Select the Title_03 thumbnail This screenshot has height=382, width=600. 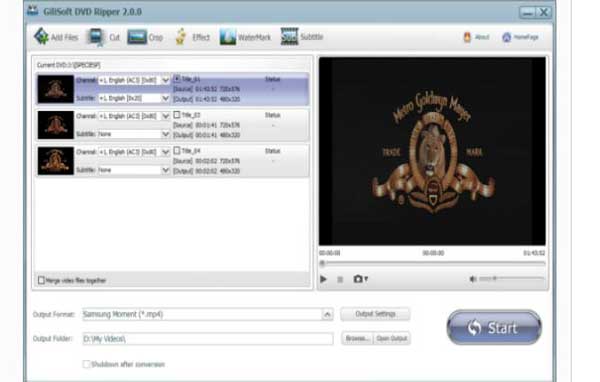(x=55, y=125)
